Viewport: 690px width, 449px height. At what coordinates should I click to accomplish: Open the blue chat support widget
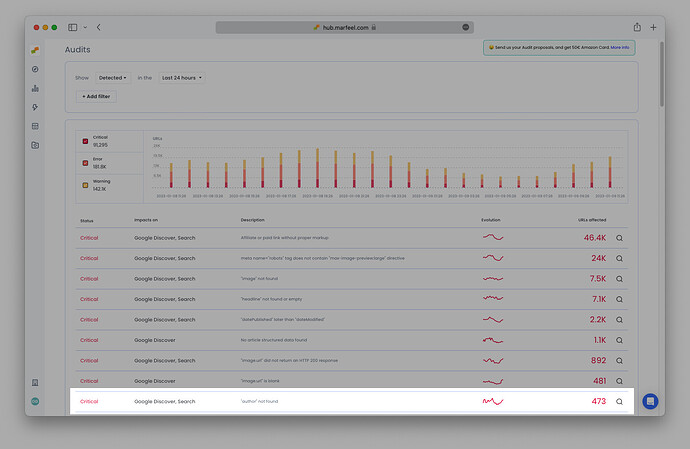(x=650, y=401)
